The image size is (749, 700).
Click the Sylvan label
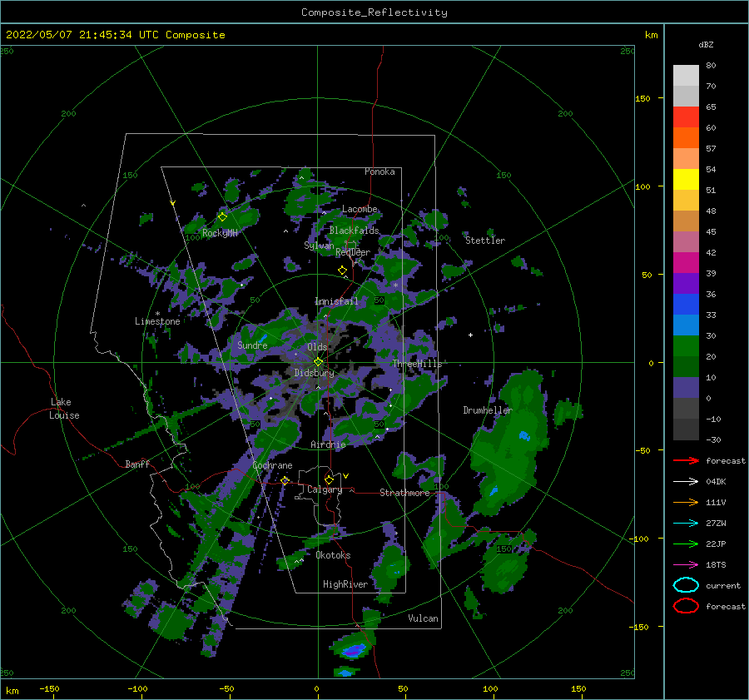319,246
